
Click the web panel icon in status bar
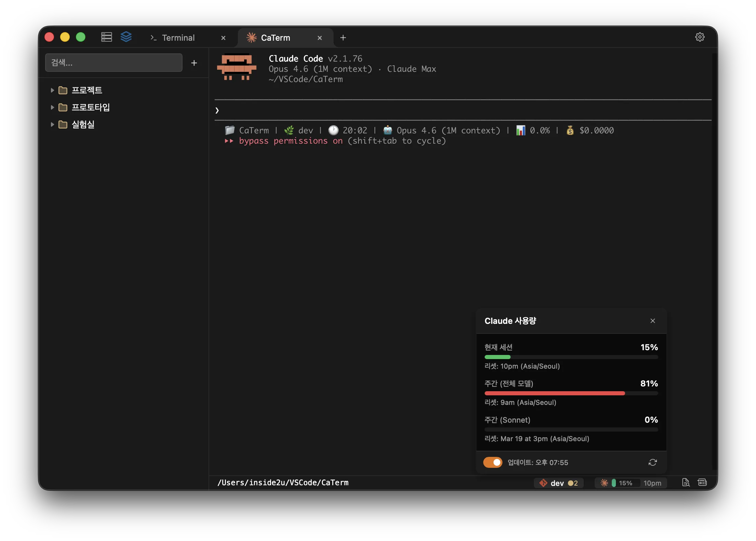pos(702,483)
